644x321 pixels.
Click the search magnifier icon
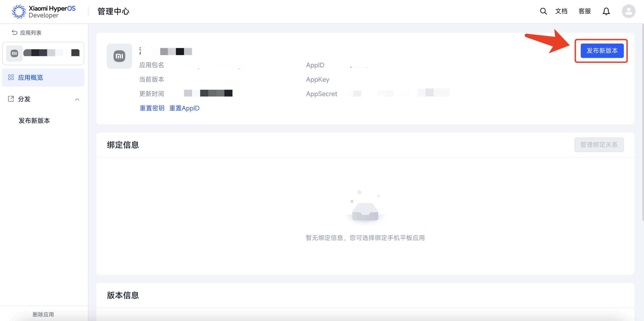pyautogui.click(x=543, y=11)
